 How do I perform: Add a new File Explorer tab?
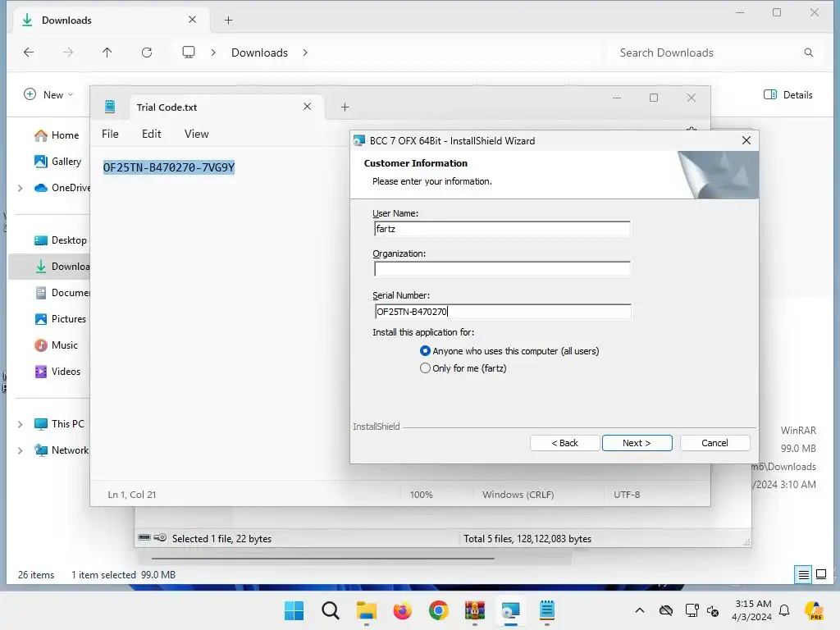coord(228,21)
